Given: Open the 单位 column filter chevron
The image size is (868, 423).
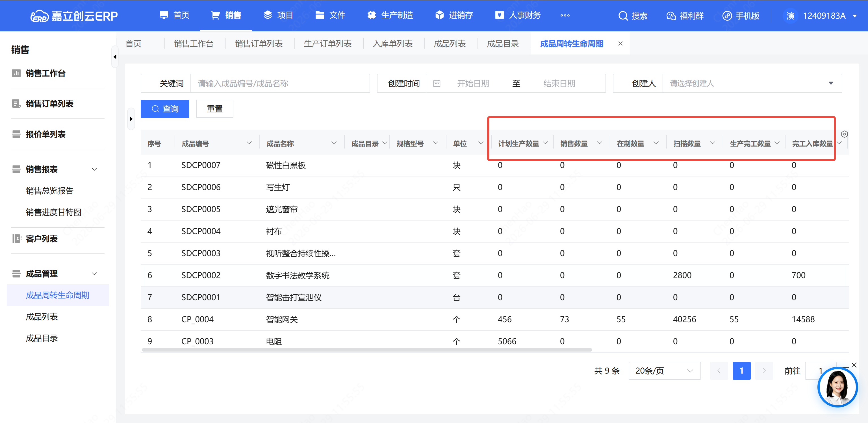Looking at the screenshot, I should [481, 143].
